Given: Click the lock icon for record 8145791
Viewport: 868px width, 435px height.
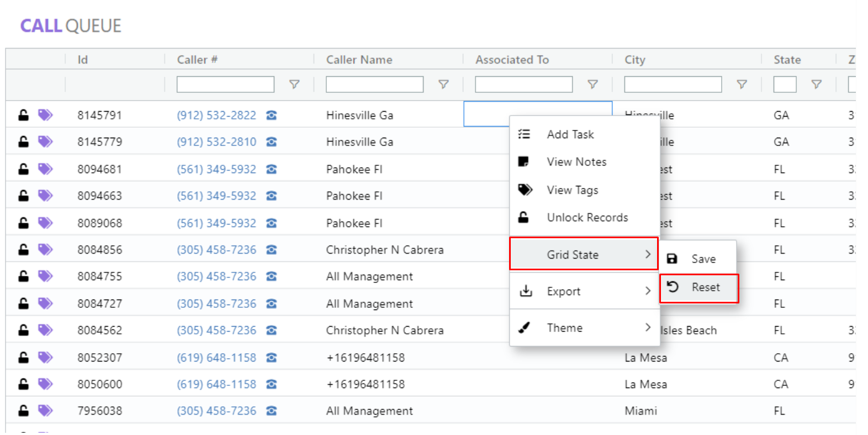Looking at the screenshot, I should (23, 115).
